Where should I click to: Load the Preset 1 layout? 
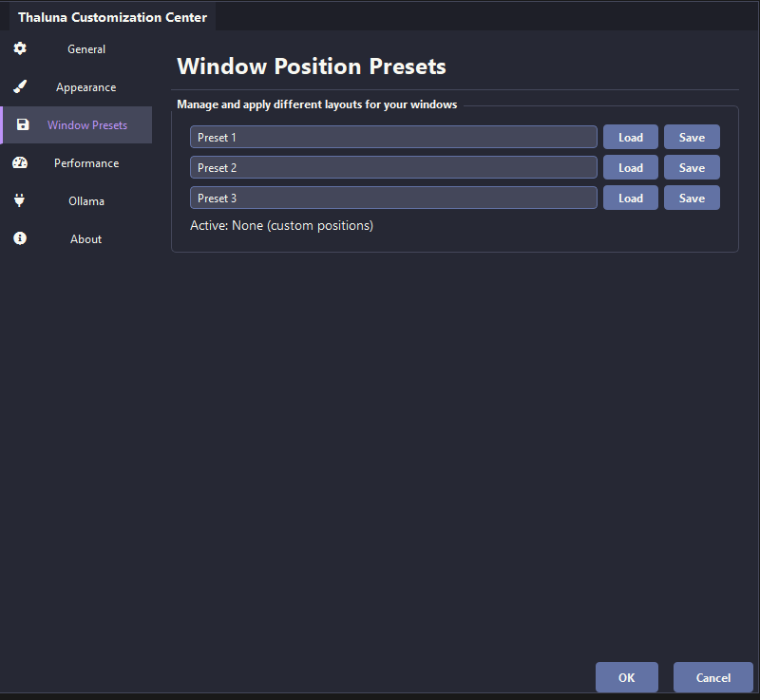(x=630, y=137)
